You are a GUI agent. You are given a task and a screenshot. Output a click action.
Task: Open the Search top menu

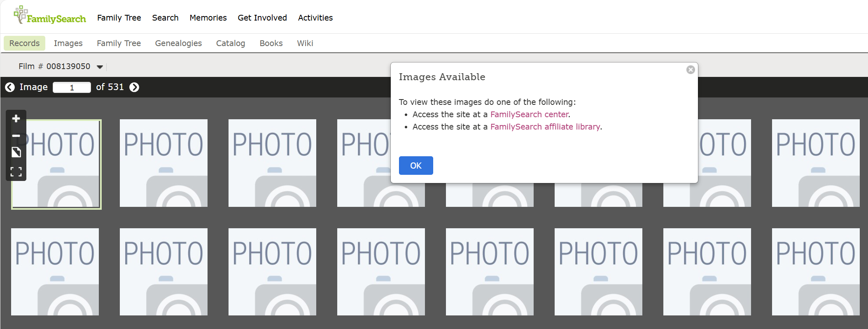165,18
